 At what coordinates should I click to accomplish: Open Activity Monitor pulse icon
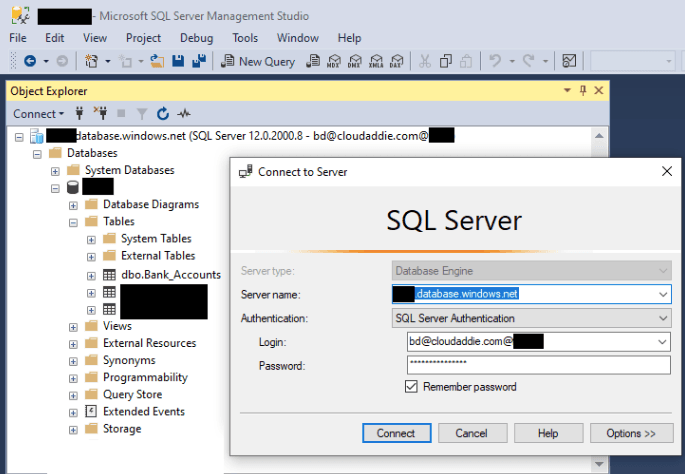pos(184,114)
